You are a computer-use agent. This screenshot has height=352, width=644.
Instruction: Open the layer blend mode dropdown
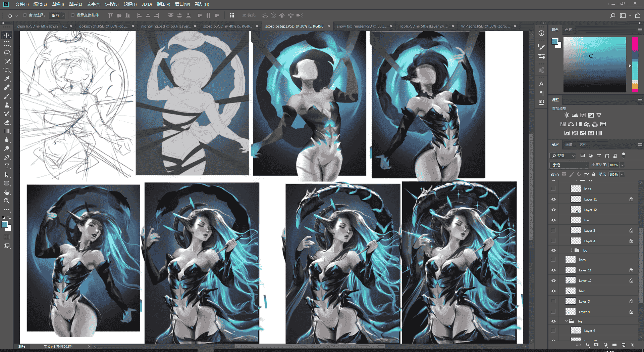(x=570, y=165)
